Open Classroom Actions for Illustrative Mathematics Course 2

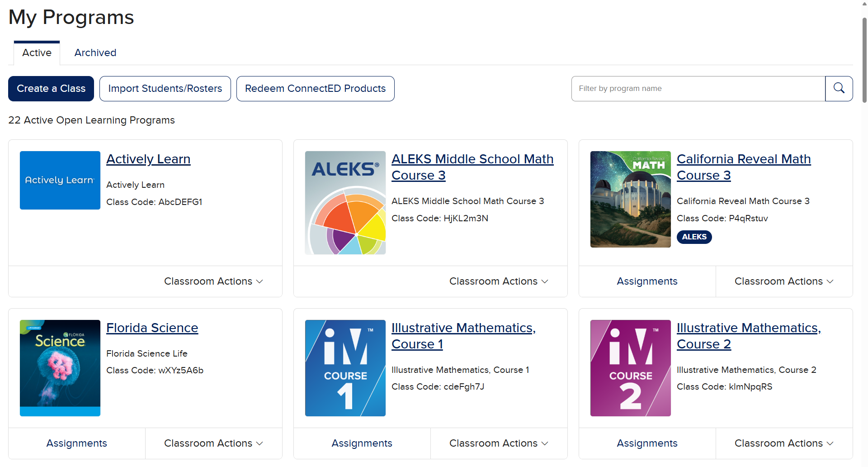point(784,443)
